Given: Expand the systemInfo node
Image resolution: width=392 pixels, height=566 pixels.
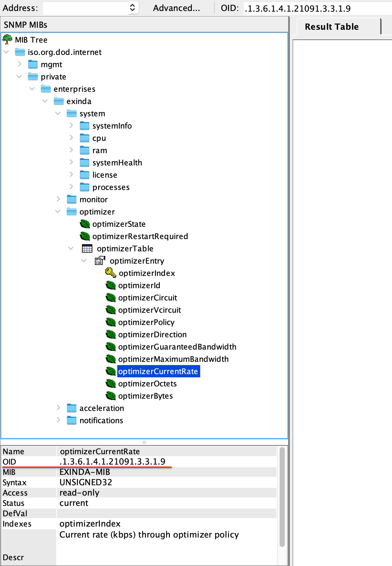Looking at the screenshot, I should [x=71, y=125].
